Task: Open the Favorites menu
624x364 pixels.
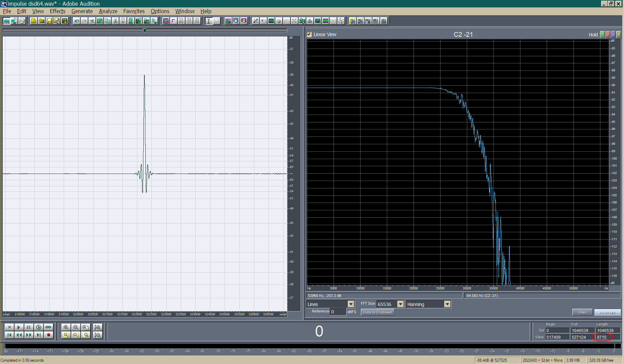Action: click(x=134, y=11)
